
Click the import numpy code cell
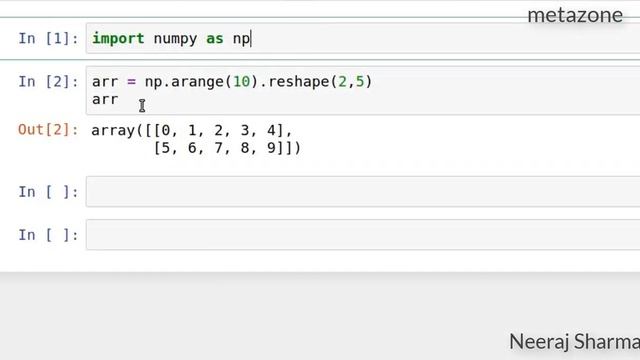point(363,38)
